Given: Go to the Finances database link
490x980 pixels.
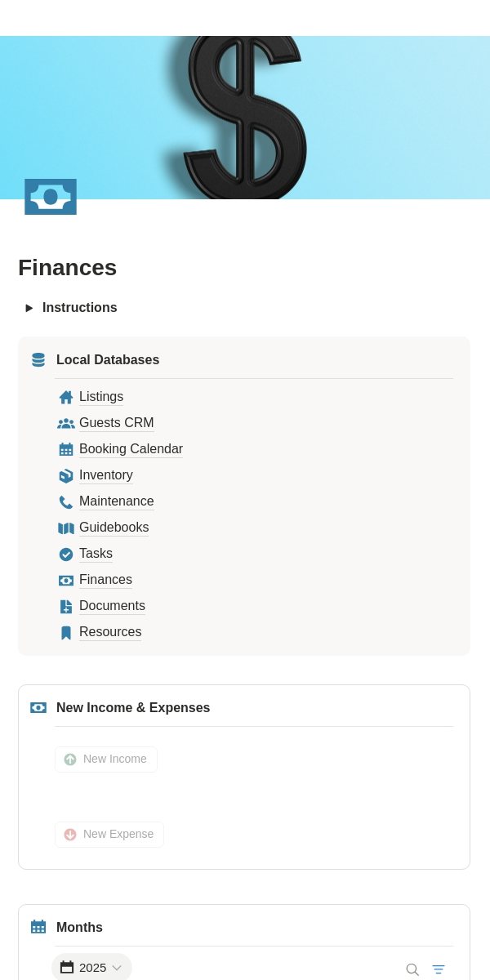Looking at the screenshot, I should coord(105,580).
